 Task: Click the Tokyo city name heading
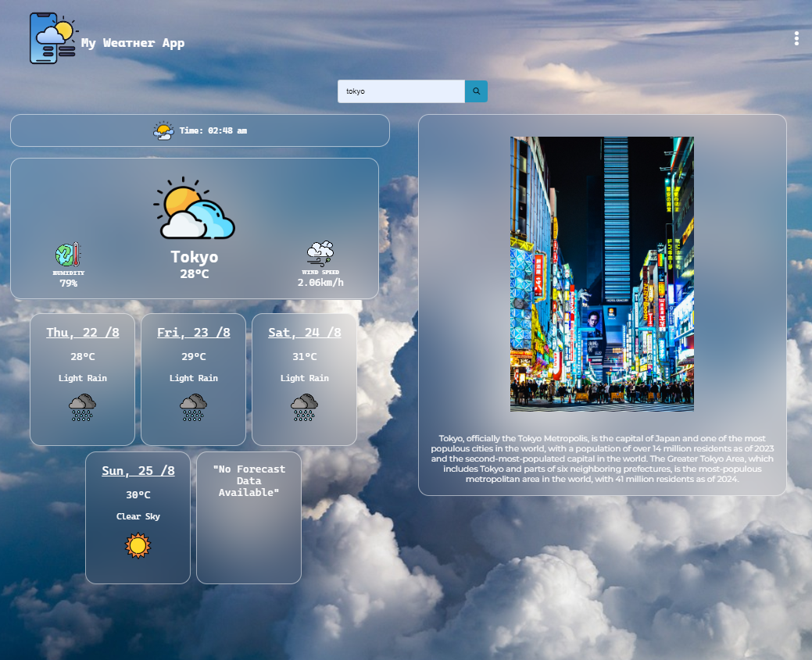pos(195,257)
